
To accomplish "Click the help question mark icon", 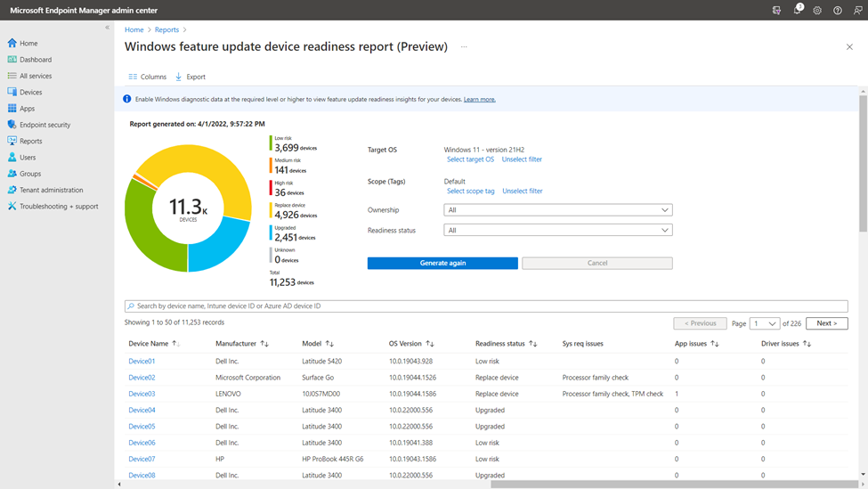I will click(838, 11).
